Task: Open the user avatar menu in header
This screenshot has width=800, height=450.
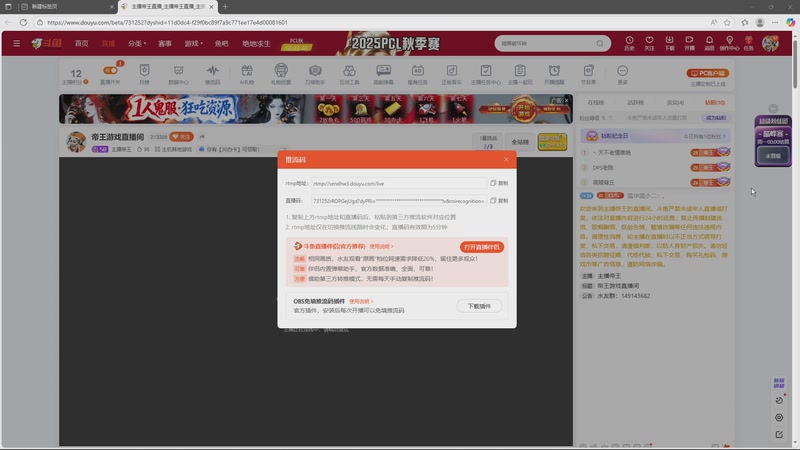Action: point(770,43)
